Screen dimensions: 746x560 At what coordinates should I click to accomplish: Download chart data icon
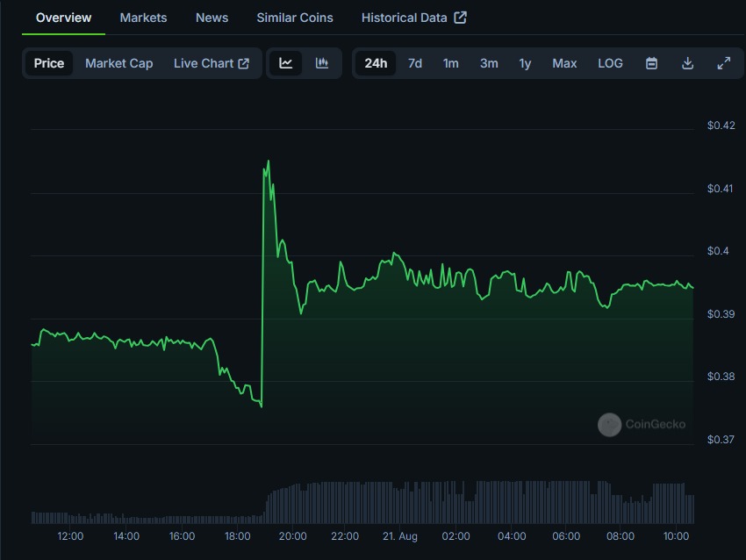(x=688, y=63)
